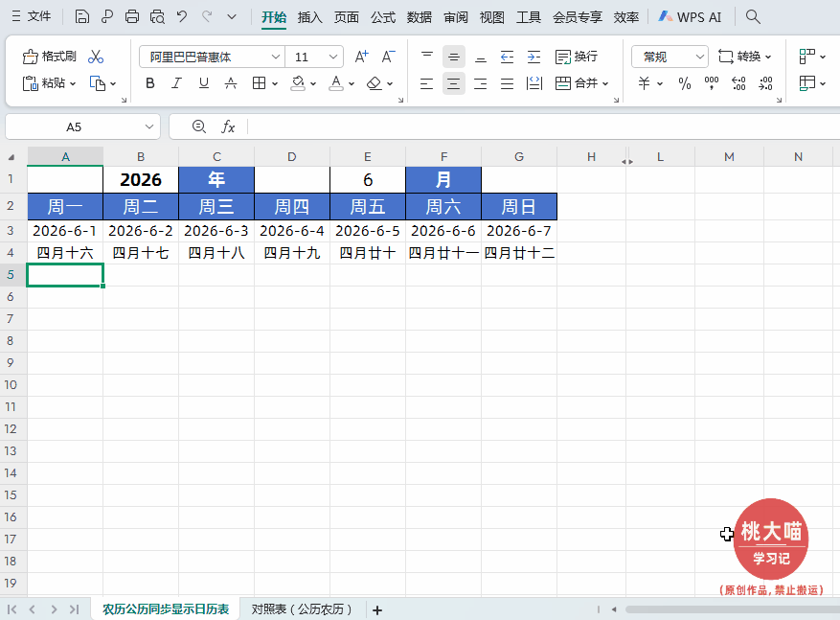This screenshot has height=620, width=840.
Task: Click the Print icon in the top bar
Action: (x=130, y=16)
